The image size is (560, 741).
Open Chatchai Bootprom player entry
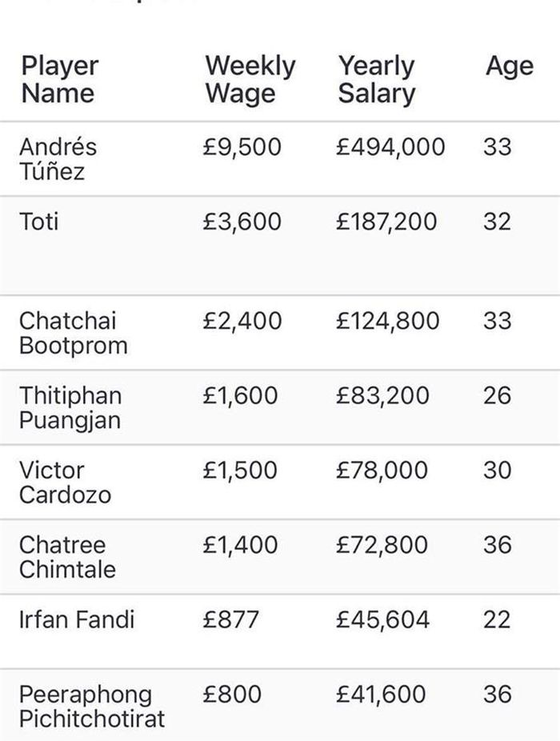tap(74, 333)
